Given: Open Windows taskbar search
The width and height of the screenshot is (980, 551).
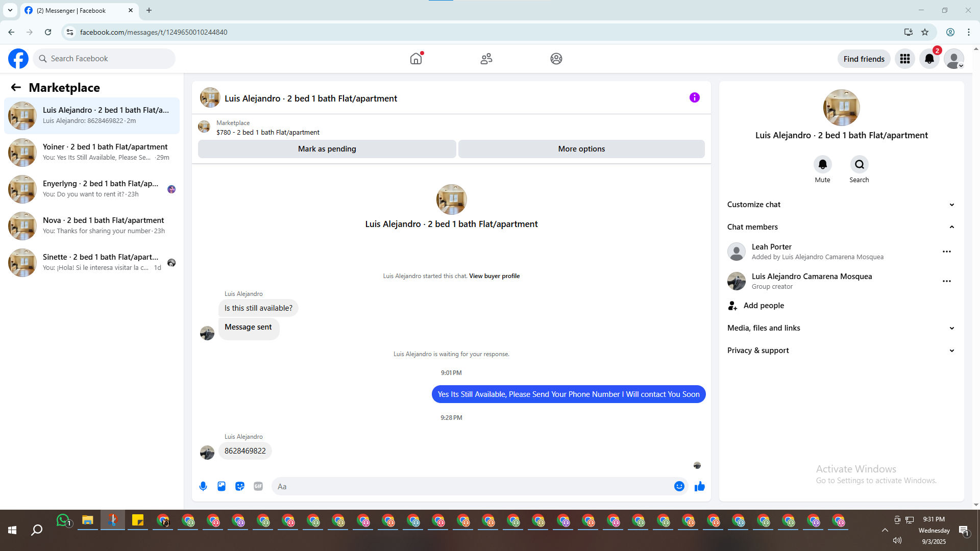Looking at the screenshot, I should pos(37,530).
